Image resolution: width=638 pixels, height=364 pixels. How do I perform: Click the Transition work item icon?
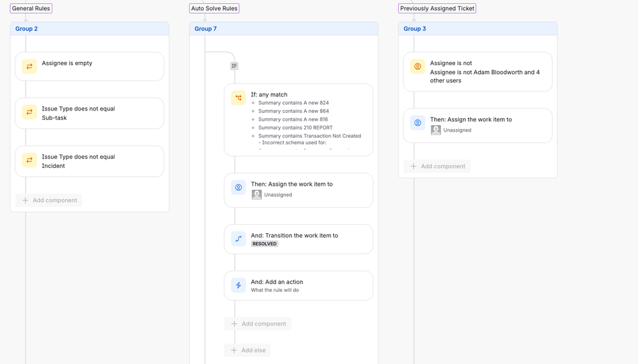coord(238,238)
